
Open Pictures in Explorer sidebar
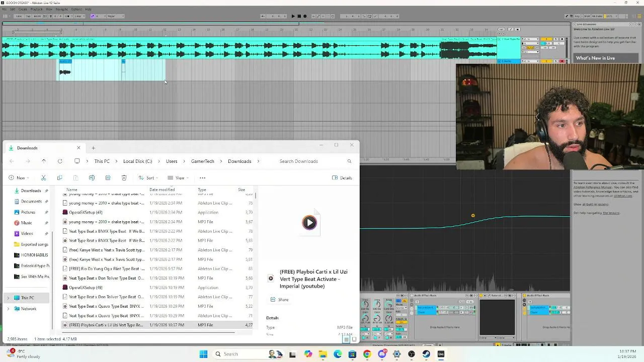[x=28, y=212]
